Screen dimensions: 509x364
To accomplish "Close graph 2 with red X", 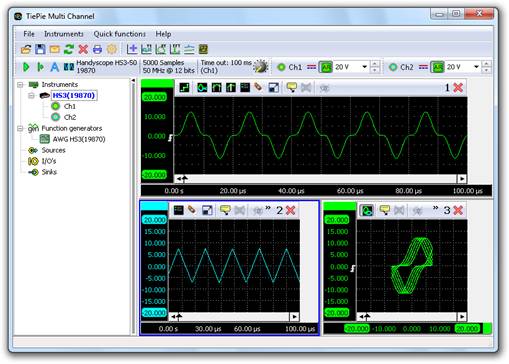I will click(291, 210).
